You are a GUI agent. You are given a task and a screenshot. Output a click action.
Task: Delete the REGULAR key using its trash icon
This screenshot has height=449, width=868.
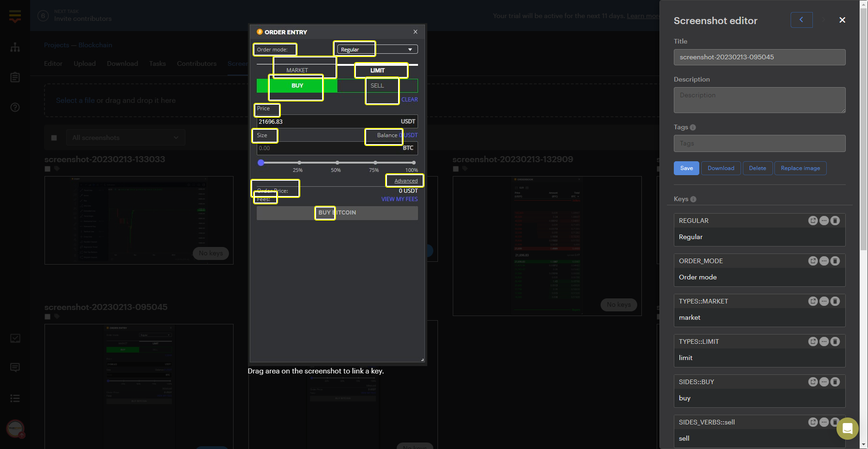(x=835, y=221)
